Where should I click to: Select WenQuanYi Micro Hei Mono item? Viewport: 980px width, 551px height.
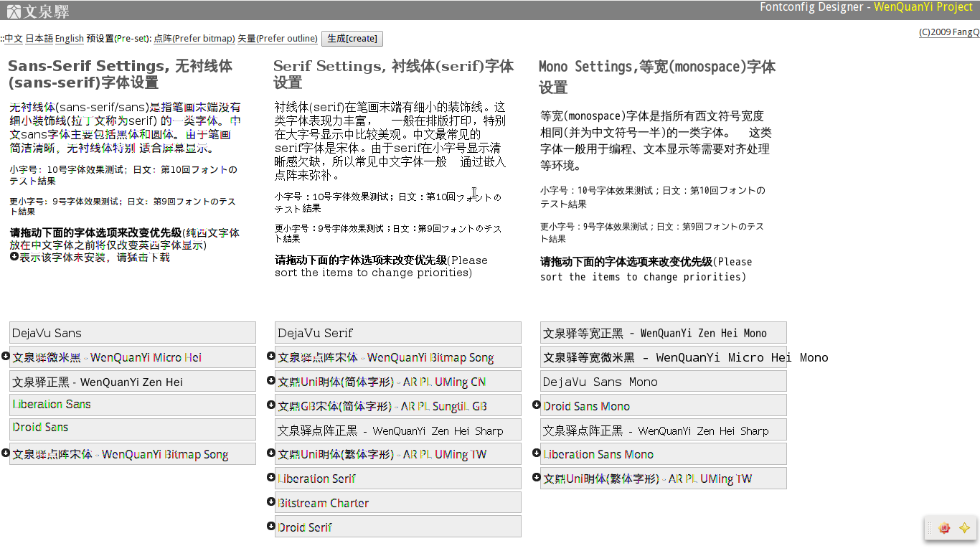pyautogui.click(x=664, y=357)
